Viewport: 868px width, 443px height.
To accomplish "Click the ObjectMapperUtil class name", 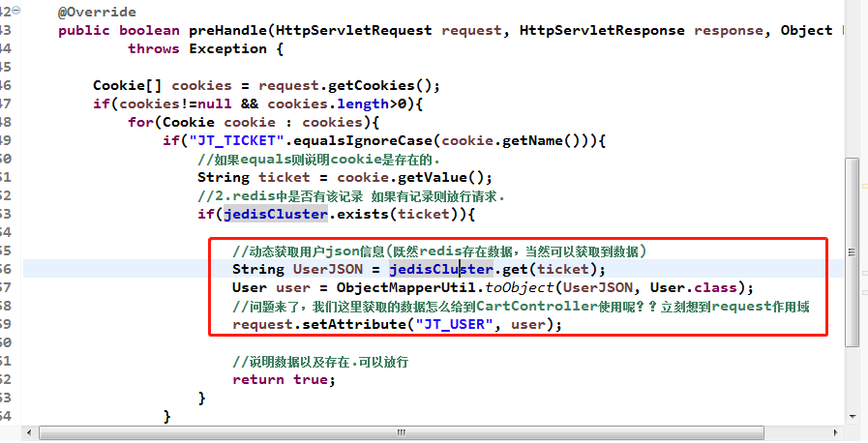I will 405,287.
